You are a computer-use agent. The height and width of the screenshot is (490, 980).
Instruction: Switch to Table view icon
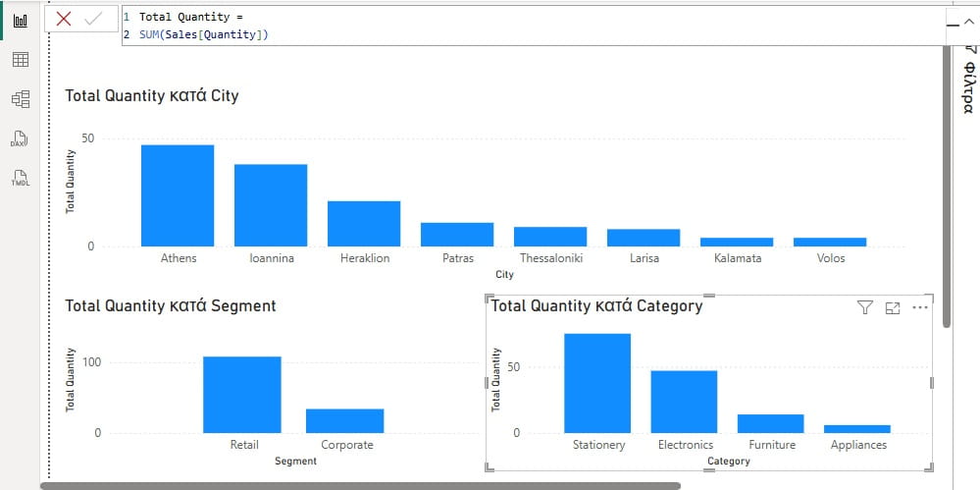(21, 60)
